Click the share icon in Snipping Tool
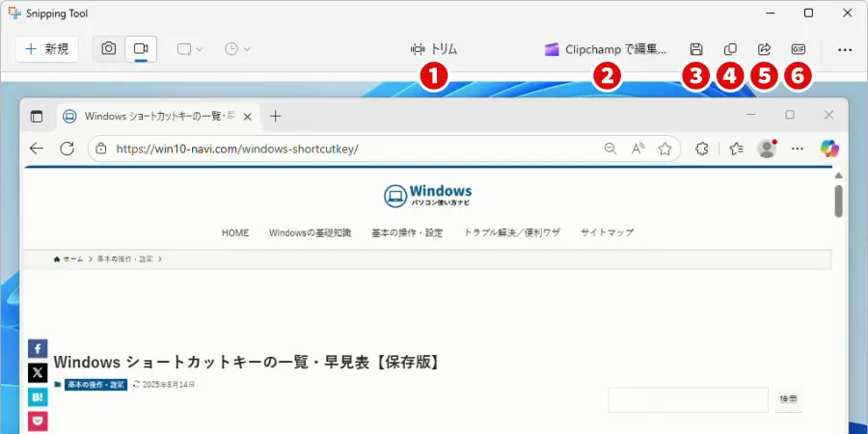 click(764, 49)
